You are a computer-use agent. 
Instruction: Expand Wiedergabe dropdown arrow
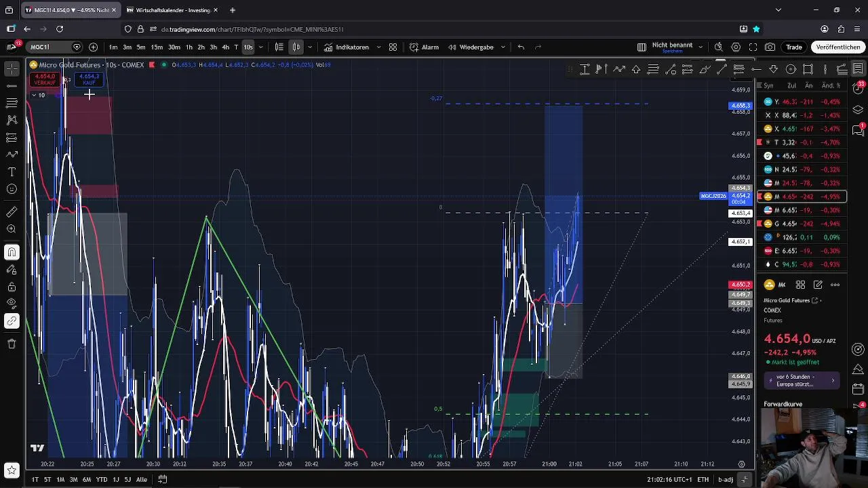coord(502,47)
